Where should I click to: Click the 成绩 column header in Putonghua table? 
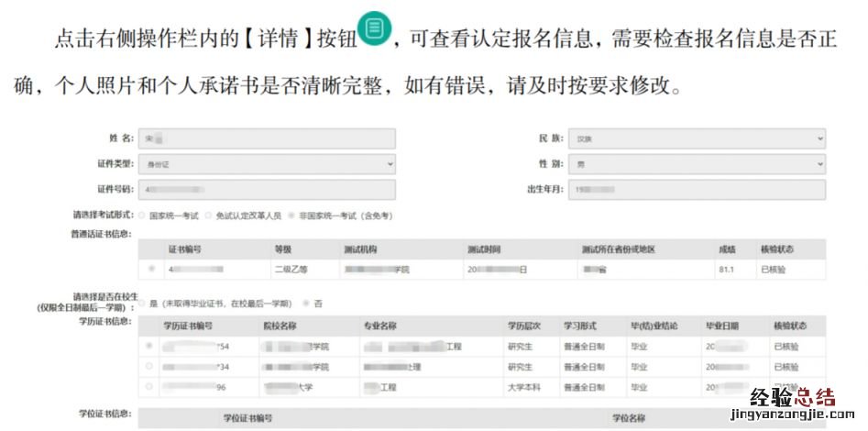click(x=728, y=249)
